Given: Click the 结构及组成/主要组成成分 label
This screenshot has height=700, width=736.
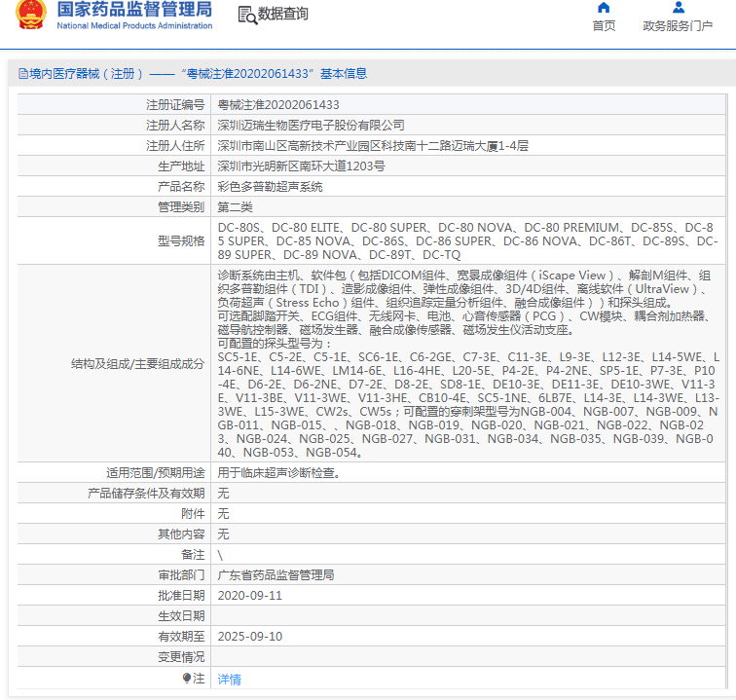Looking at the screenshot, I should pos(138,364).
